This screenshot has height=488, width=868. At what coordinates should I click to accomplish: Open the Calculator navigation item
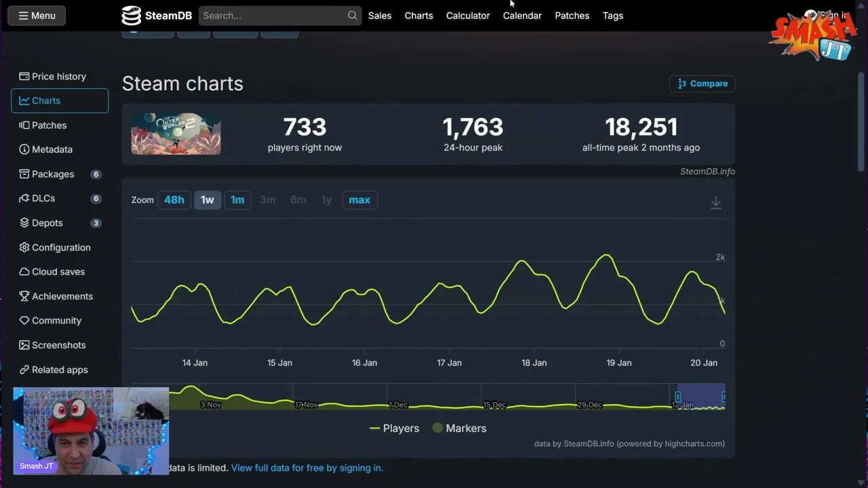pyautogui.click(x=468, y=16)
